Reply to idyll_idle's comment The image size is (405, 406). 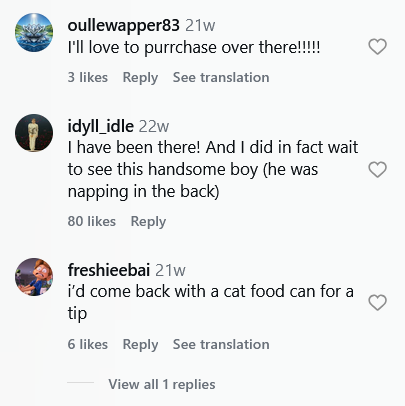(148, 222)
